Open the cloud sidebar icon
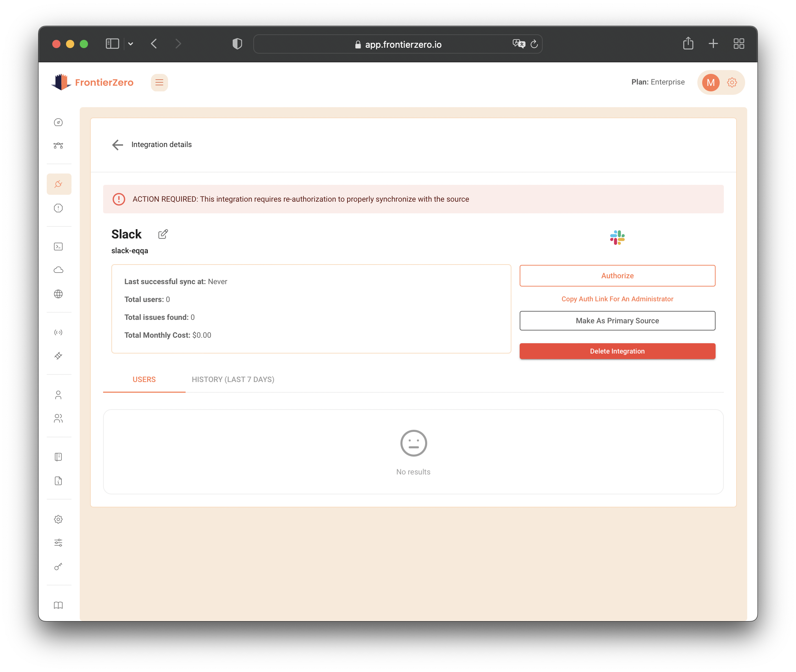 [x=58, y=270]
